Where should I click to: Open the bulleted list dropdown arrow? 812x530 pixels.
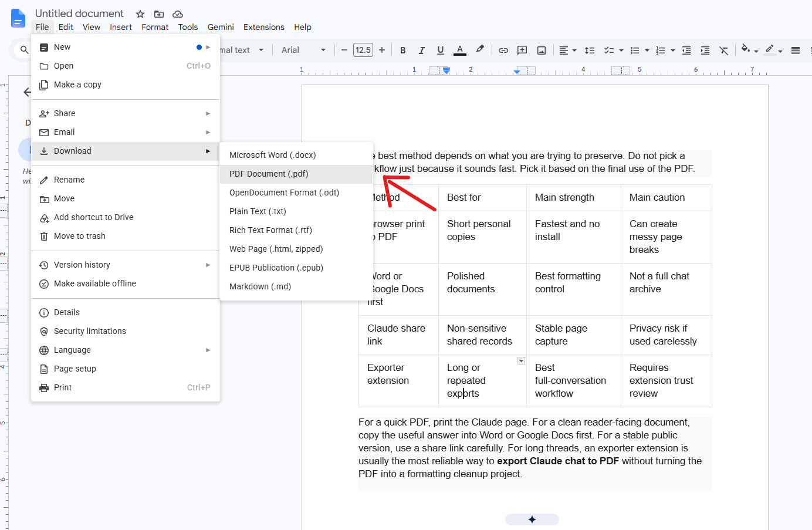point(647,50)
